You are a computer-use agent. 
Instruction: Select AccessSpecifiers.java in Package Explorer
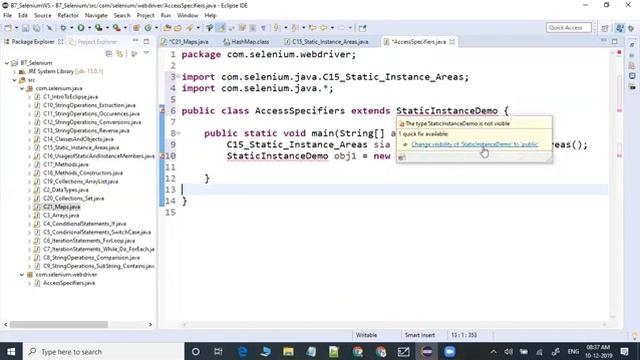point(69,283)
